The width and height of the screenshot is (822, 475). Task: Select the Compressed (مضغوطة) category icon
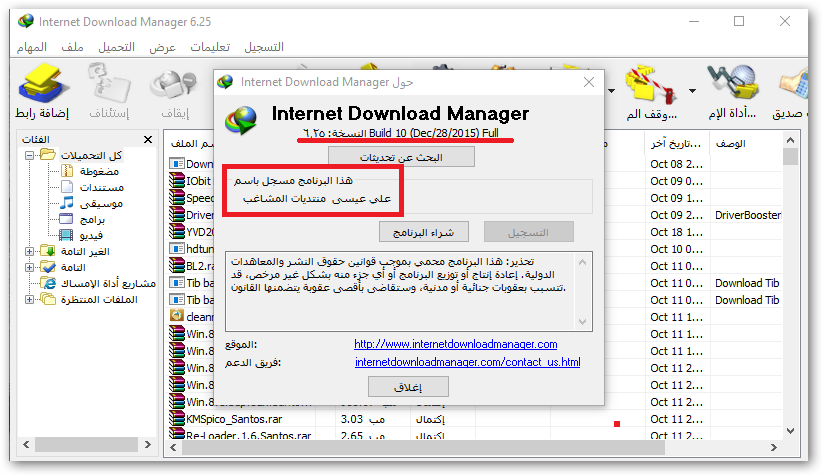tap(68, 172)
